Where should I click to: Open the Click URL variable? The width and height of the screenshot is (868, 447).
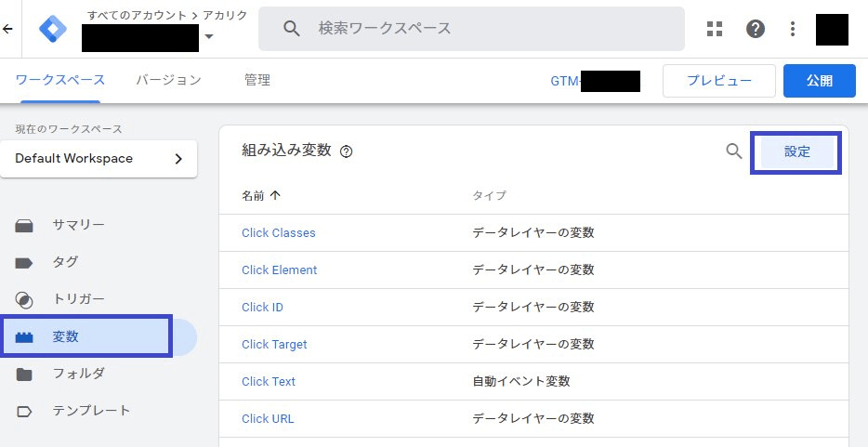(268, 419)
